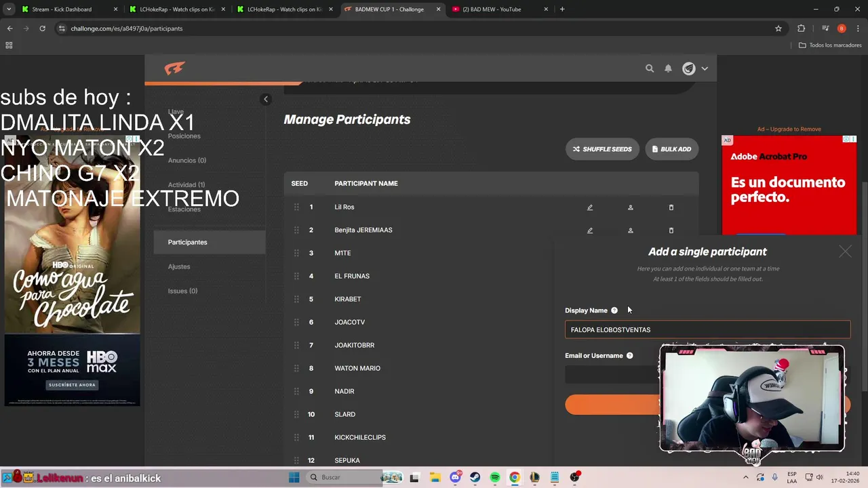Click the Suscríbete ahora HBO Max button

point(72,385)
